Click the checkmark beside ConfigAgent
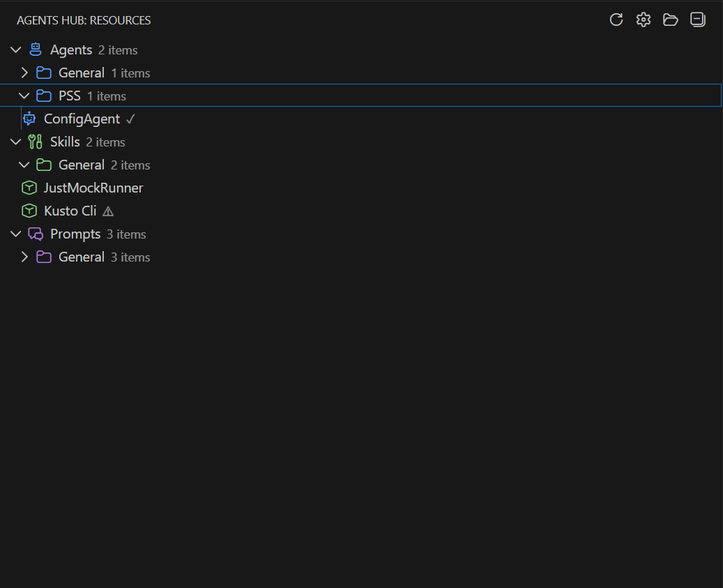Screen dimensions: 723x588 (130, 119)
